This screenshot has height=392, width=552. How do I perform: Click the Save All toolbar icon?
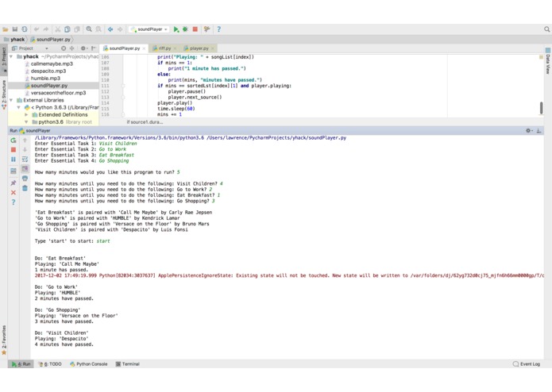[15, 29]
